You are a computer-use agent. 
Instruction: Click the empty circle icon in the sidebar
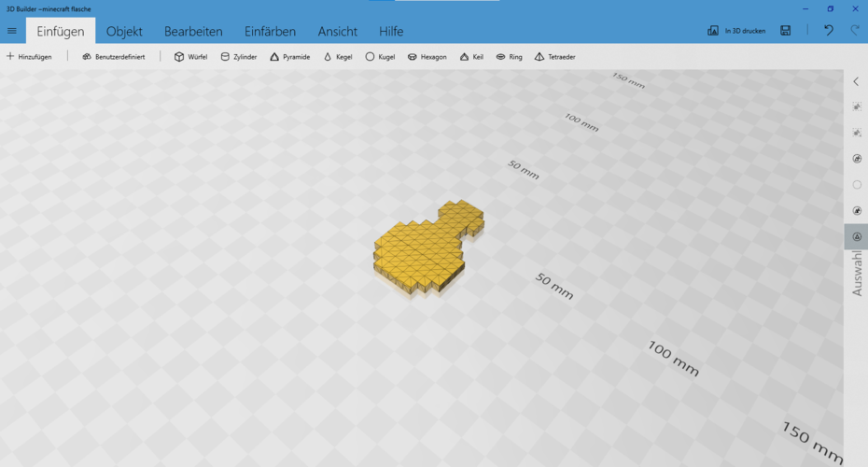point(857,185)
